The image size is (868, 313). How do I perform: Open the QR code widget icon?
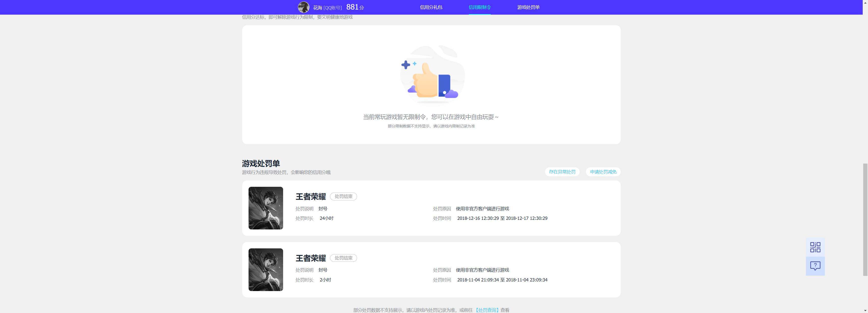point(815,247)
